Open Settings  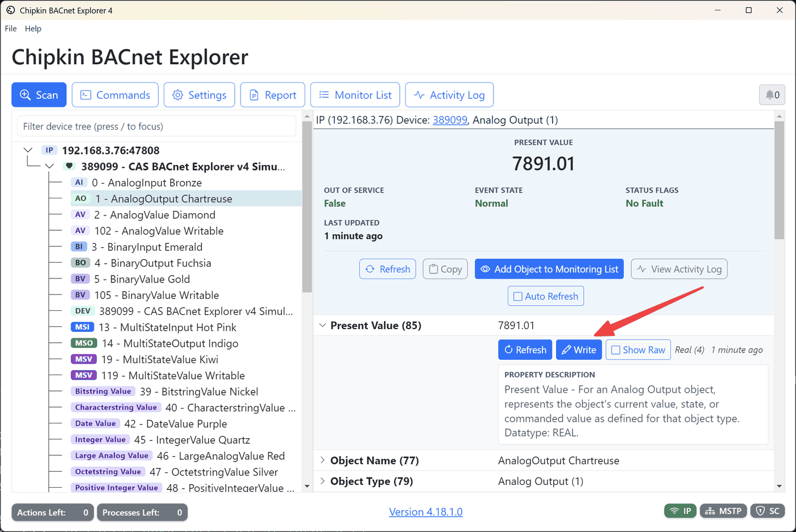(x=200, y=95)
